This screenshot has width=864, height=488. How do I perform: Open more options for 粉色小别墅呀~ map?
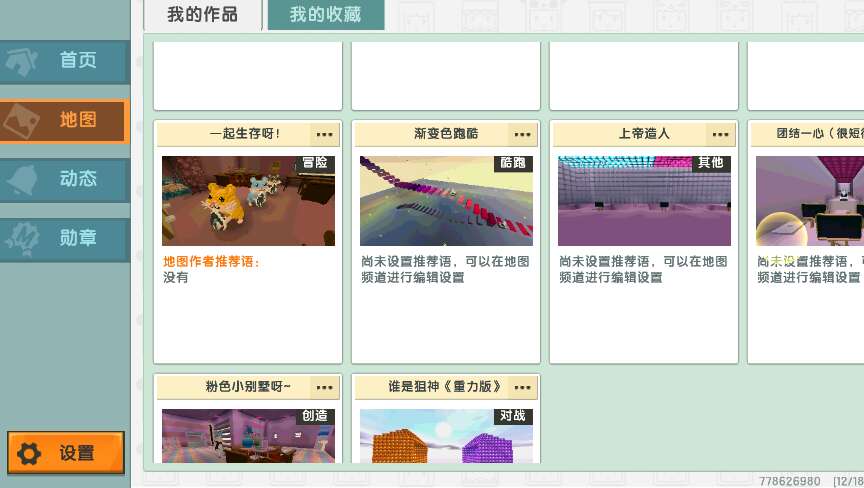point(325,388)
